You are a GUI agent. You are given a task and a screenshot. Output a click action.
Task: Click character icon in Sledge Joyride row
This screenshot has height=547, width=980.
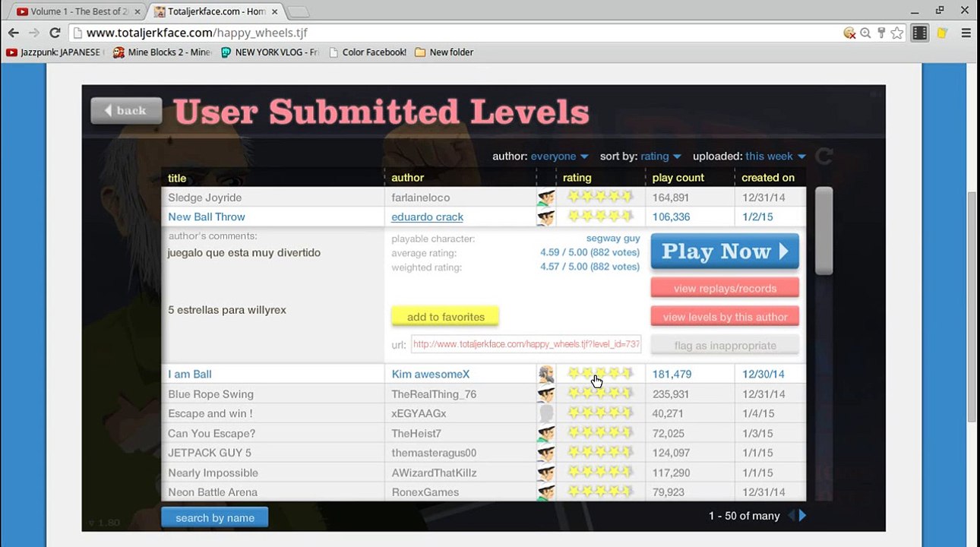(x=546, y=198)
